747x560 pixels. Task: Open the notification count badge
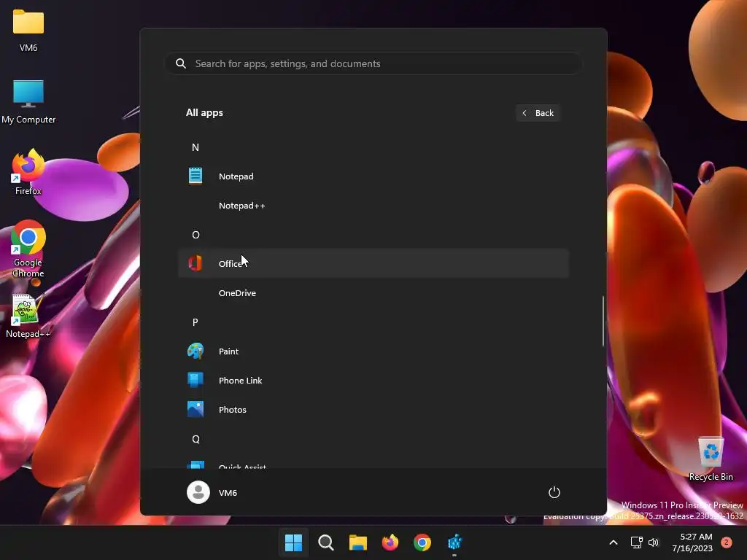point(727,542)
